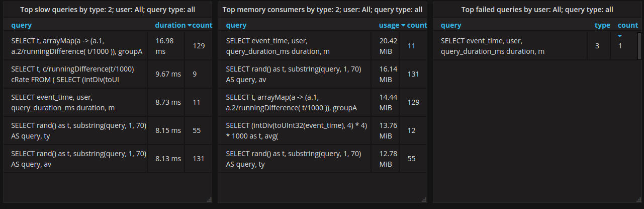Click resize grip of memory consumers panel
This screenshot has width=644, height=209.
tap(424, 200)
